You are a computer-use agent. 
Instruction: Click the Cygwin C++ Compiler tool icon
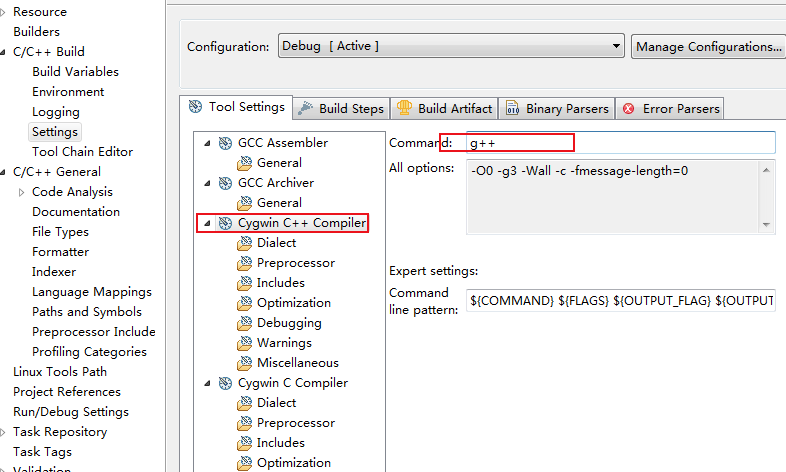pyautogui.click(x=225, y=223)
